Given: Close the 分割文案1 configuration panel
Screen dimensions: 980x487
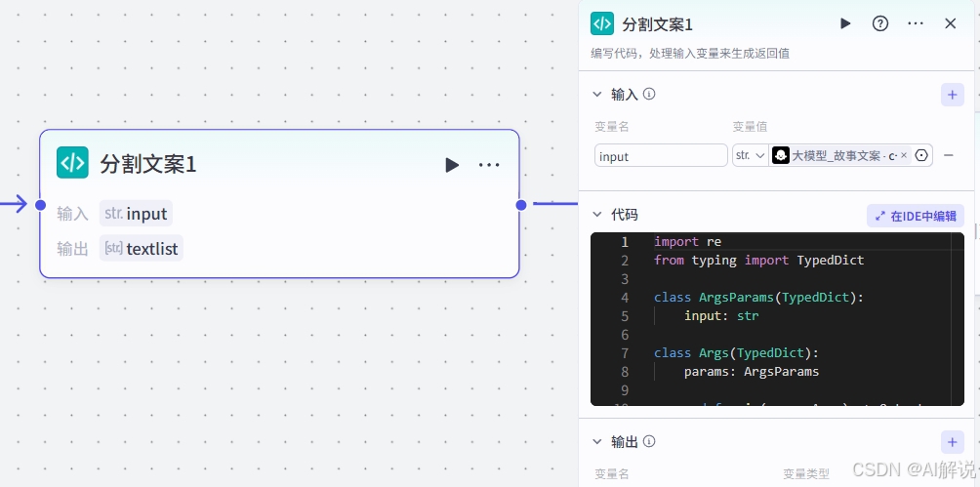Looking at the screenshot, I should point(951,23).
